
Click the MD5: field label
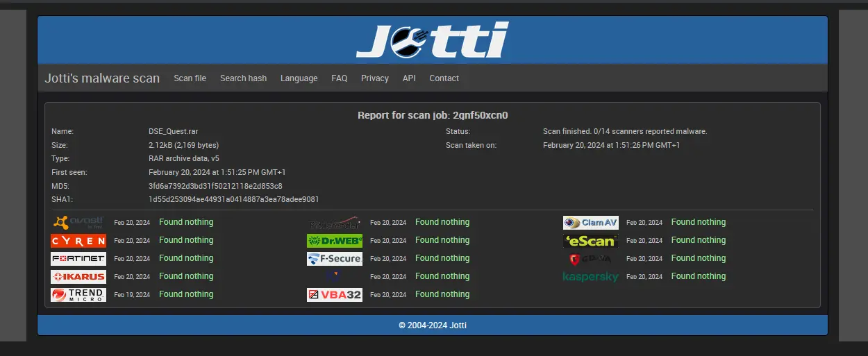coord(60,186)
